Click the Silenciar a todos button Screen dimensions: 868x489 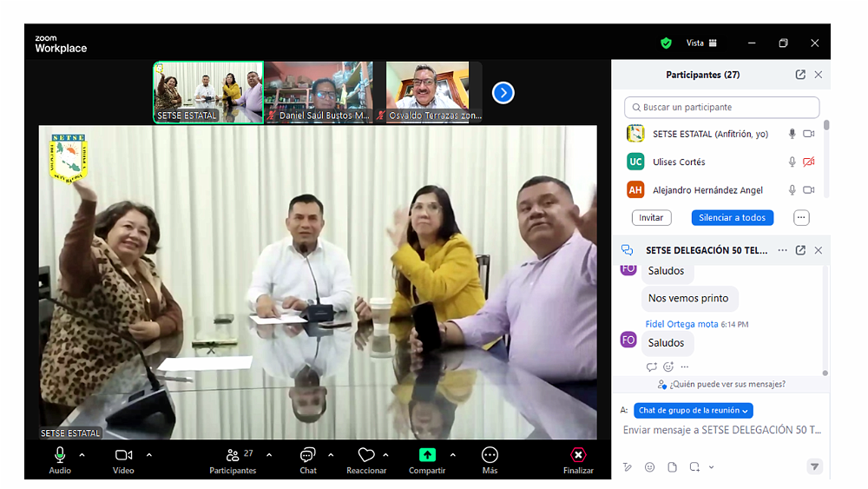point(732,218)
